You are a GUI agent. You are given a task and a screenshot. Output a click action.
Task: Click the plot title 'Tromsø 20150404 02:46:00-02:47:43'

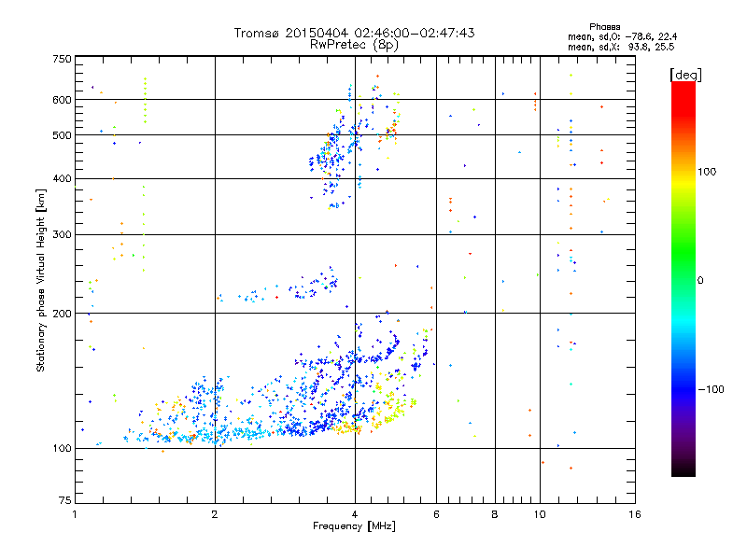pyautogui.click(x=354, y=33)
